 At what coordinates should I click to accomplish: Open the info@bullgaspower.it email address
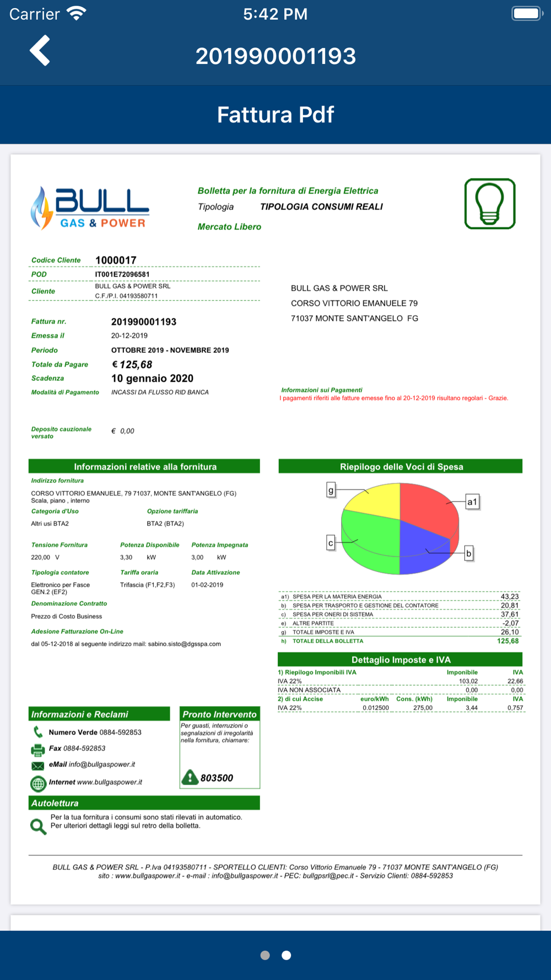pos(102,764)
